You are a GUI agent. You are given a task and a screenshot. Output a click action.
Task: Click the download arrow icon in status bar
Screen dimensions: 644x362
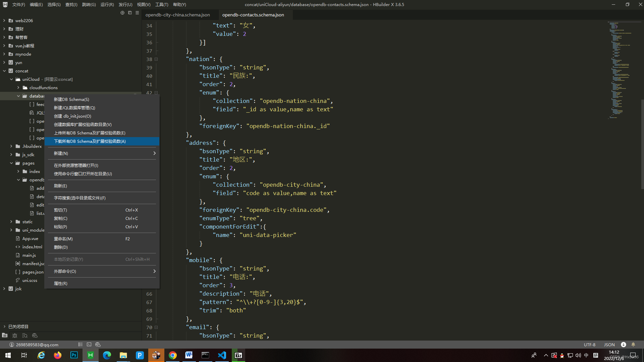pyautogui.click(x=624, y=345)
